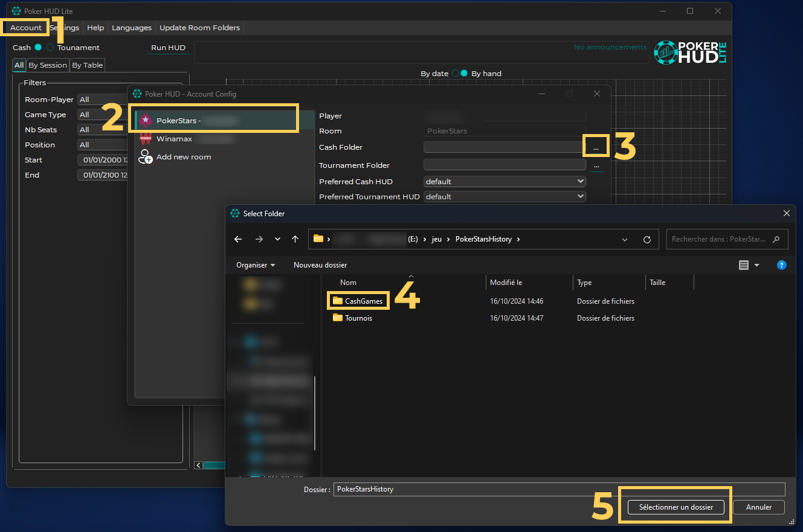The width and height of the screenshot is (803, 532).
Task: Select the By date radio option
Action: pos(456,73)
